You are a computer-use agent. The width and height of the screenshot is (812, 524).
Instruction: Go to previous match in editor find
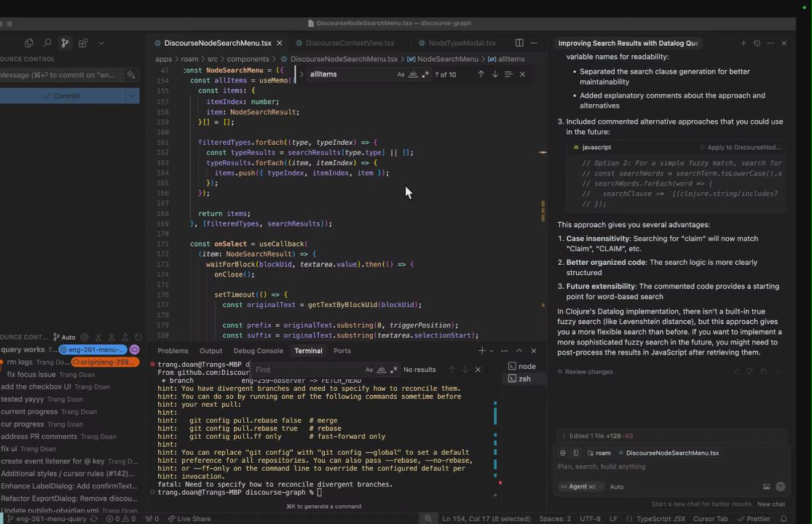tap(481, 74)
